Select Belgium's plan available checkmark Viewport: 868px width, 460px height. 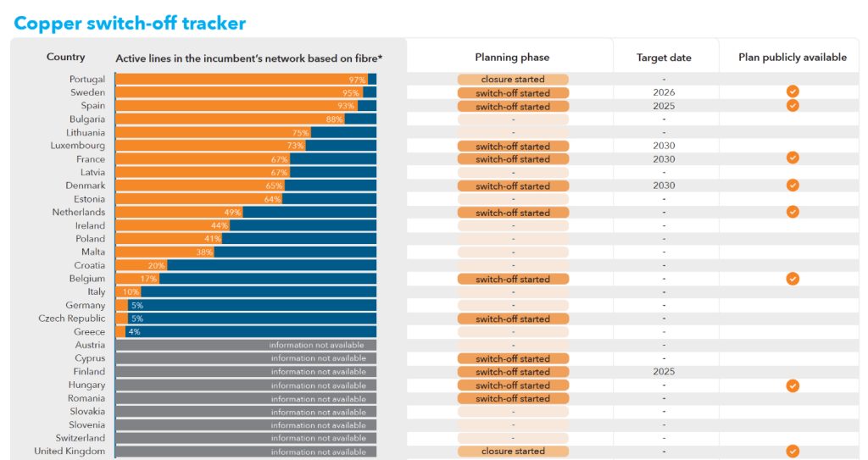pyautogui.click(x=793, y=278)
